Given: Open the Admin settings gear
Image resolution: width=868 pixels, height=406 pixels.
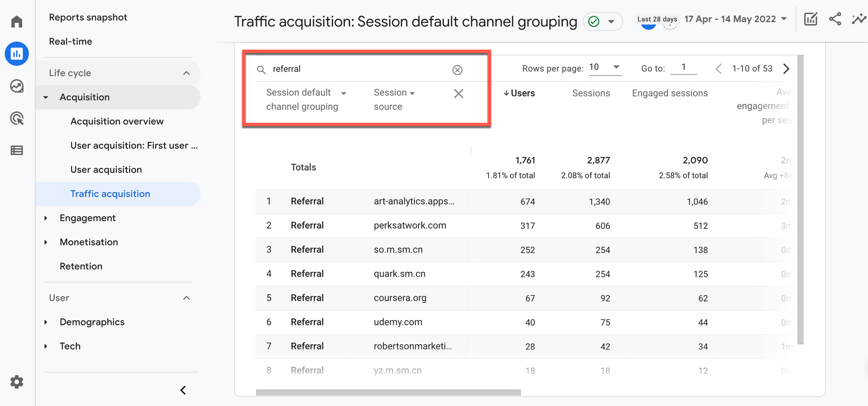Looking at the screenshot, I should 16,382.
